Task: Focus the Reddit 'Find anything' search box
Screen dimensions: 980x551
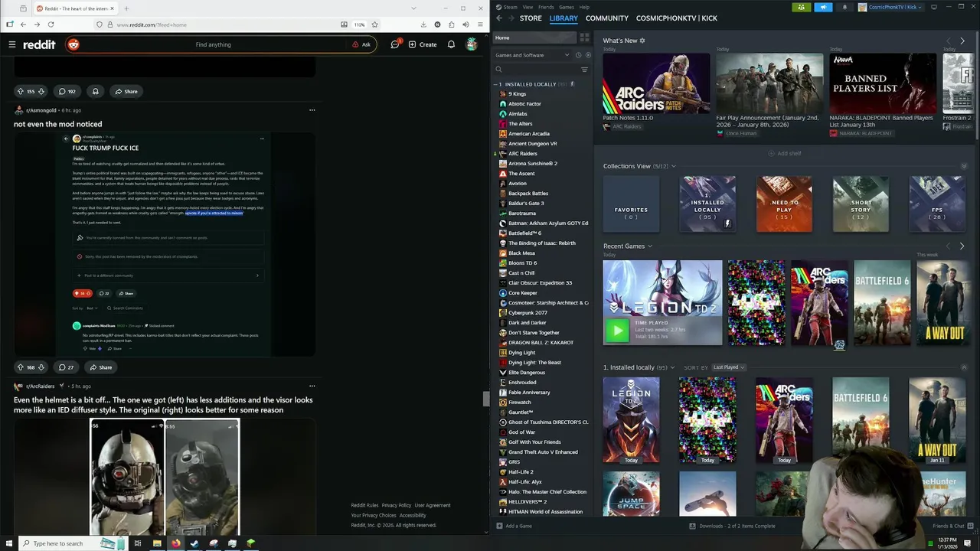Action: 213,44
